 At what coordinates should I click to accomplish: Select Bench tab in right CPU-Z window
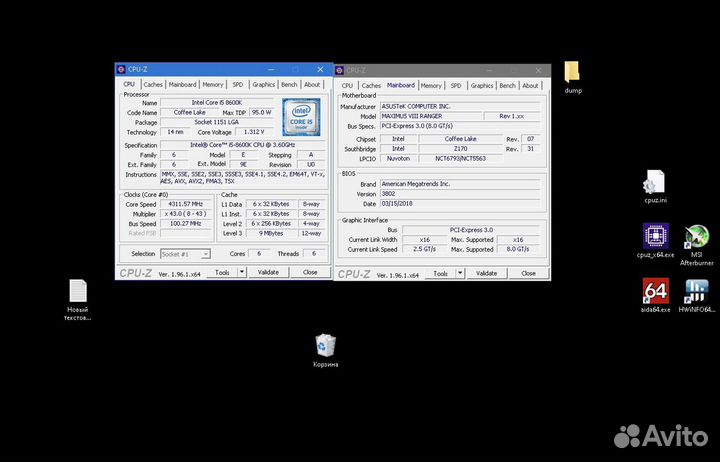pyautogui.click(x=507, y=85)
